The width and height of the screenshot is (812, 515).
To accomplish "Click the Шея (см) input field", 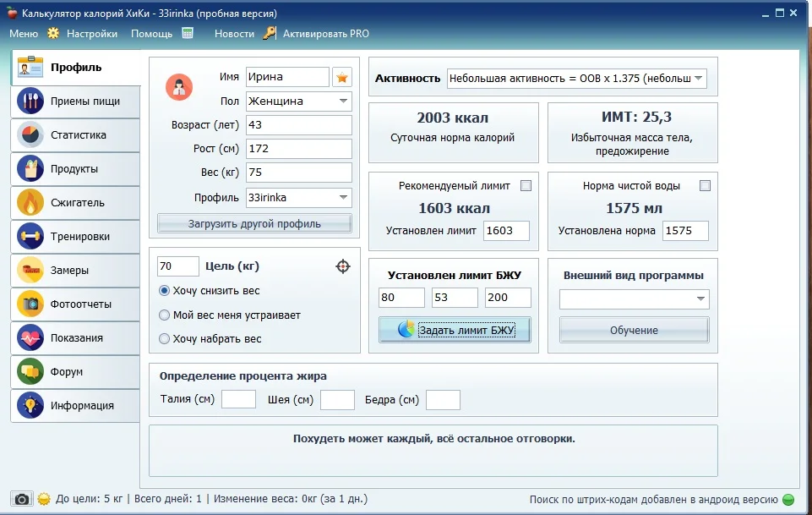I will point(337,399).
